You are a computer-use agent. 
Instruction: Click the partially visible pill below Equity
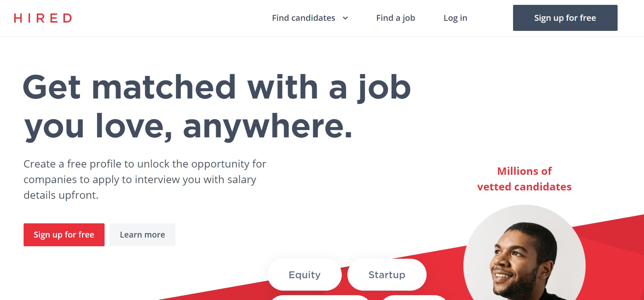320,298
